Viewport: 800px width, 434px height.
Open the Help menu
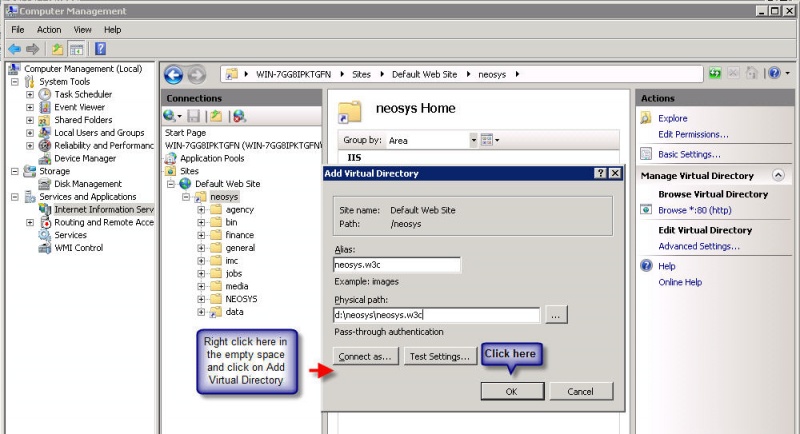tap(112, 30)
